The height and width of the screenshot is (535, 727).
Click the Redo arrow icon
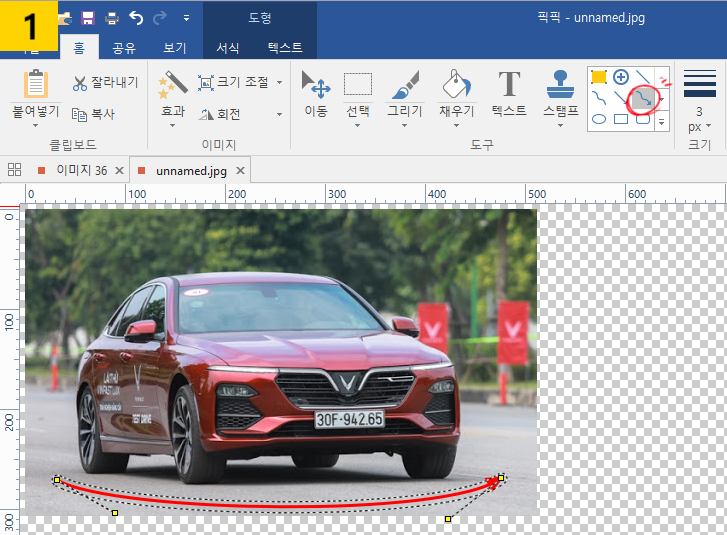(x=160, y=18)
